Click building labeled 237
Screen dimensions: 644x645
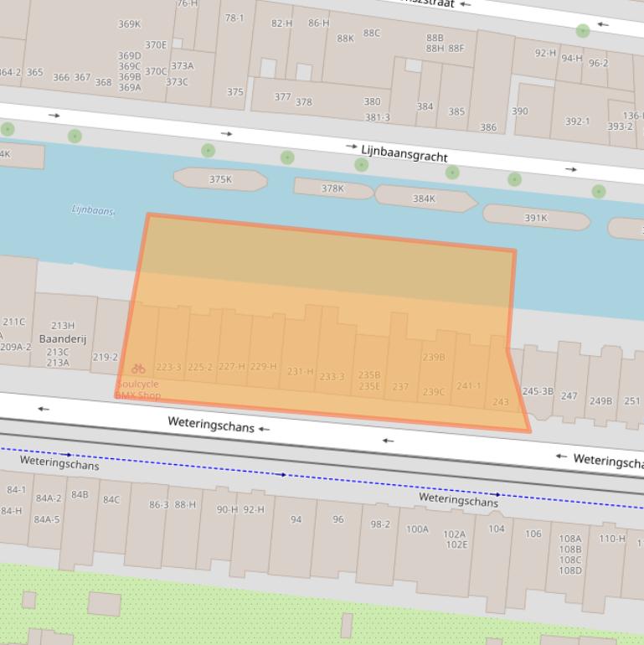click(x=400, y=387)
